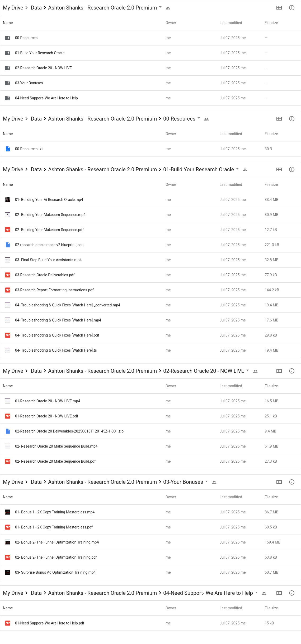This screenshot has height=644, width=301.
Task: Click shared people icon beside top Premium breadcrumb
Action: (168, 8)
